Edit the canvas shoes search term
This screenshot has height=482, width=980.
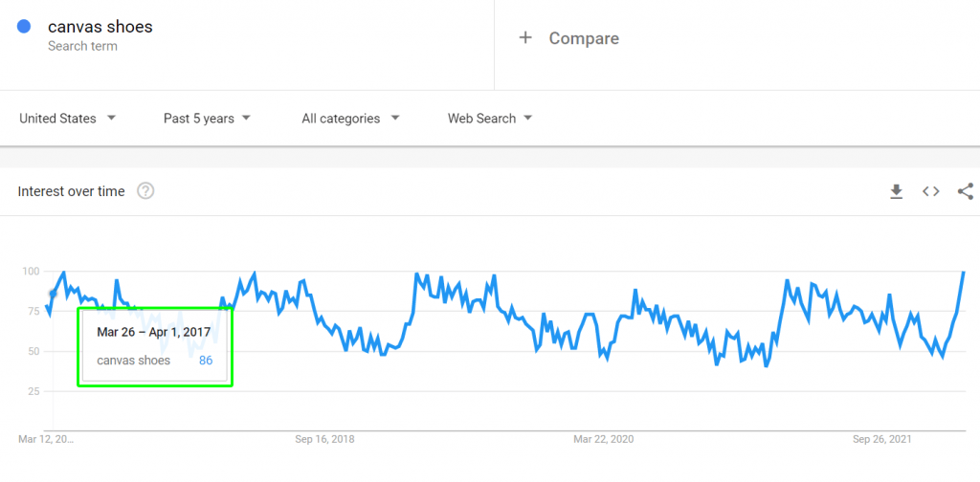100,27
